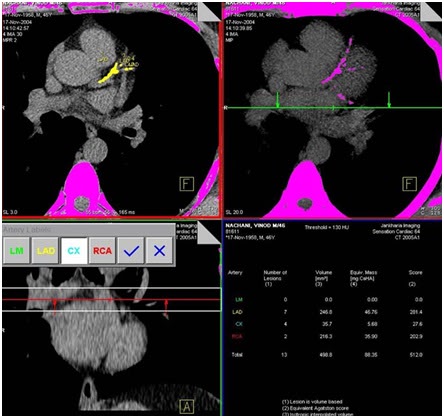Click the yellow marked LAD calcification lesion
Viewport: 444px width, 418px height.
tap(111, 74)
